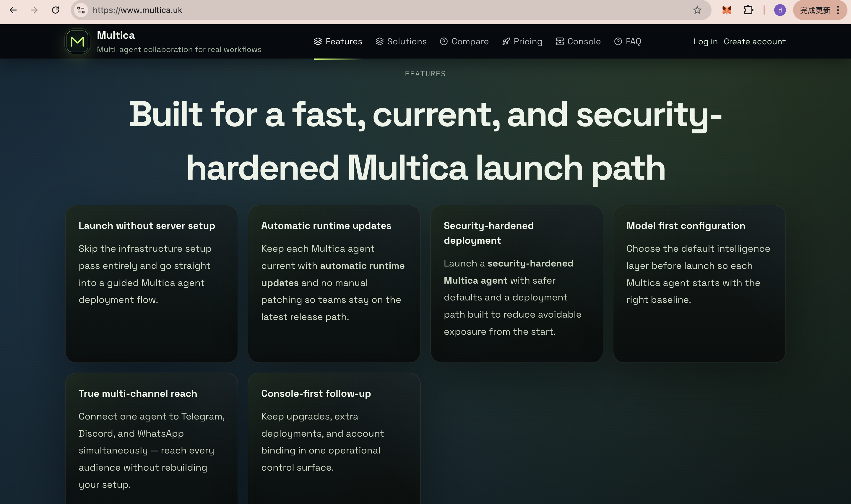The image size is (851, 504).
Task: Select the 'Model first configuration' card heading
Action: tap(686, 225)
